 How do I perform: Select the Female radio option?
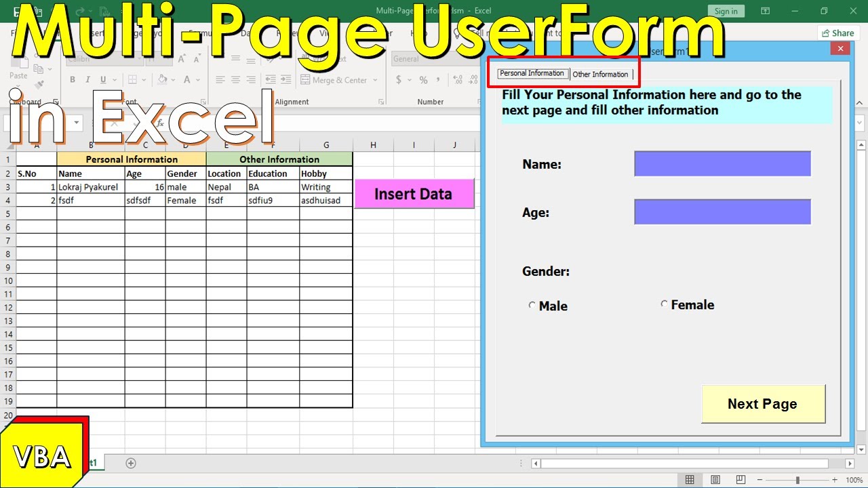coord(665,304)
